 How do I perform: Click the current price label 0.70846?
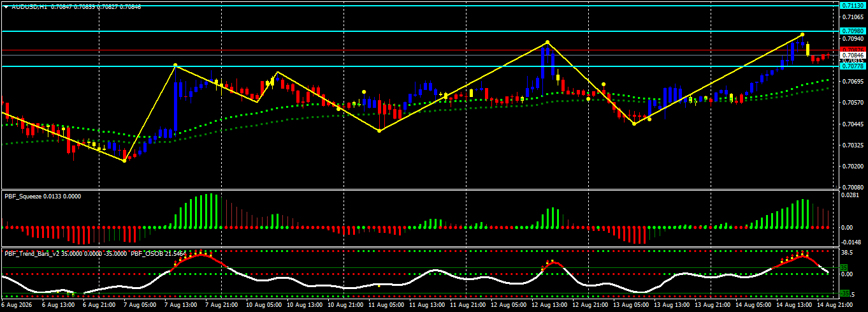pyautogui.click(x=852, y=56)
